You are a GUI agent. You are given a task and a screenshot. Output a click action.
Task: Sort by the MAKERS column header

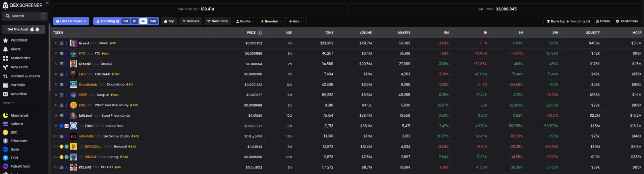pyautogui.click(x=404, y=33)
